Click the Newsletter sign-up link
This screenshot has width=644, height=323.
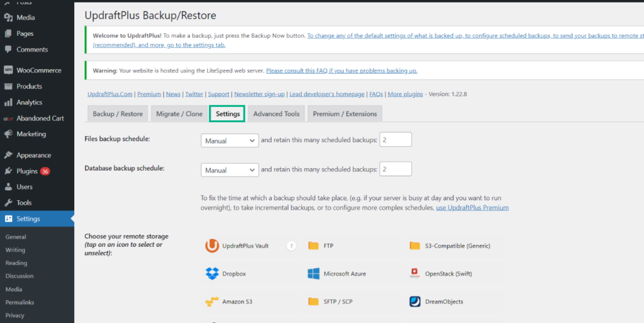259,94
